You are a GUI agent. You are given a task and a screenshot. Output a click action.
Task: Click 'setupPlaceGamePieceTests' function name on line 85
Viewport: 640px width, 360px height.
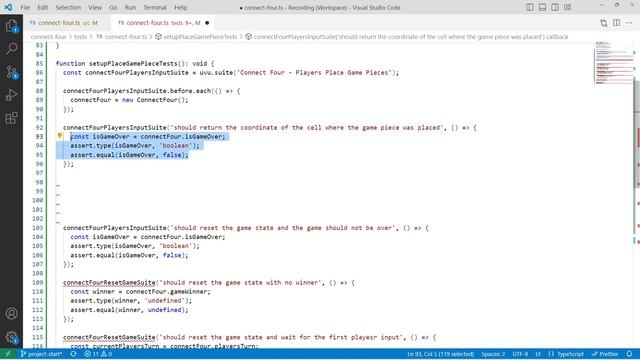[x=133, y=63]
